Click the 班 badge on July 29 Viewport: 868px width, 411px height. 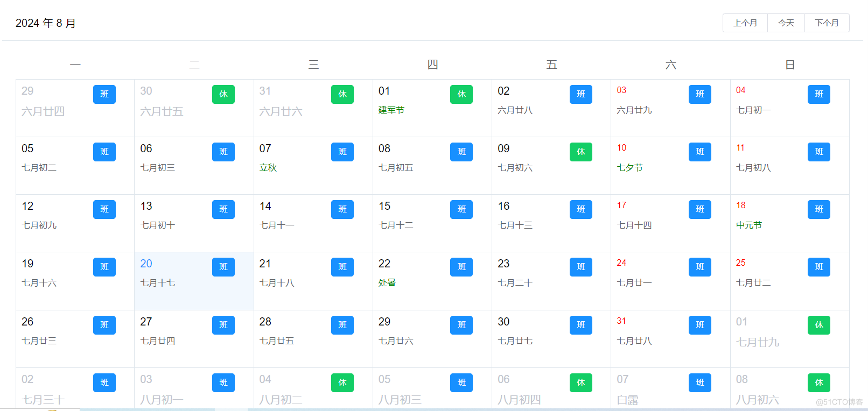[104, 94]
